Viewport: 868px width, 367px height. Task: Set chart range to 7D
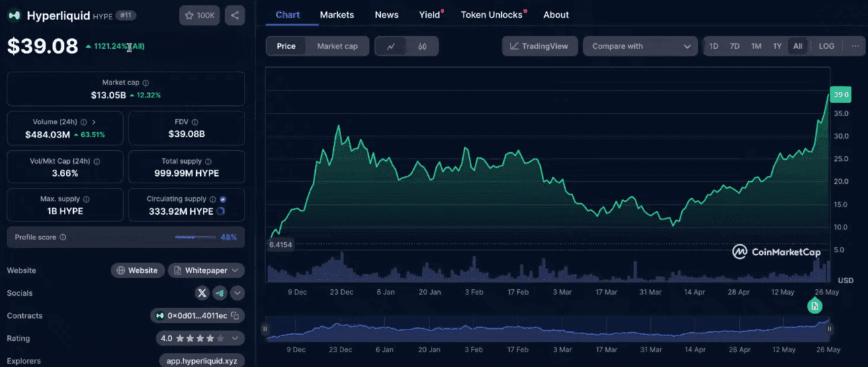point(735,46)
